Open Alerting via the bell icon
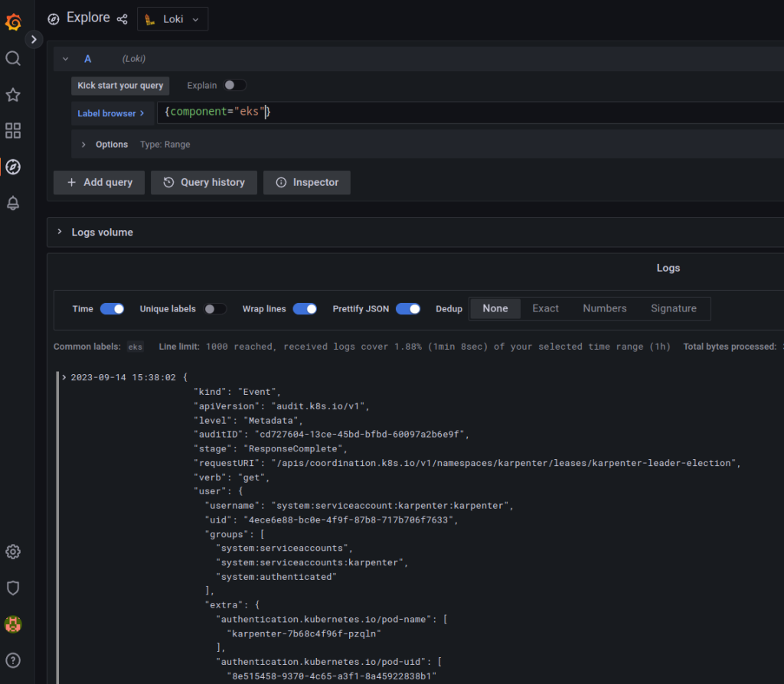784x684 pixels. point(12,203)
